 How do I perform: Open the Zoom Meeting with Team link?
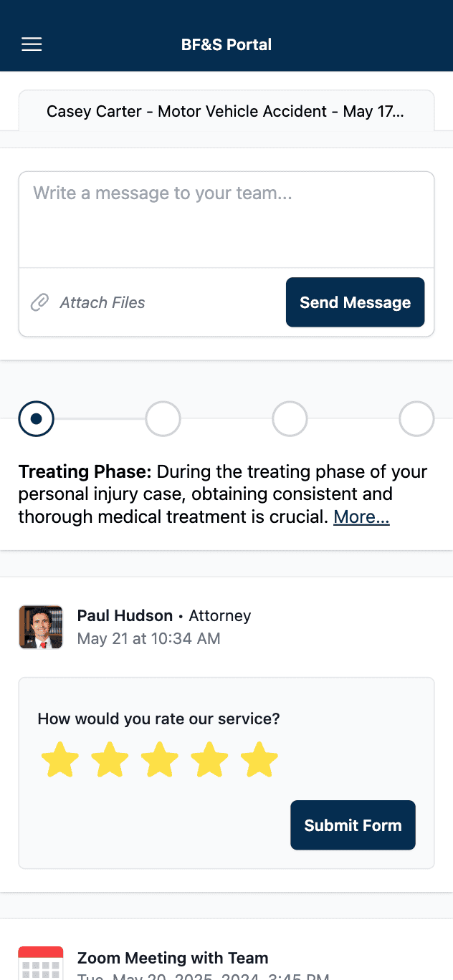(173, 958)
